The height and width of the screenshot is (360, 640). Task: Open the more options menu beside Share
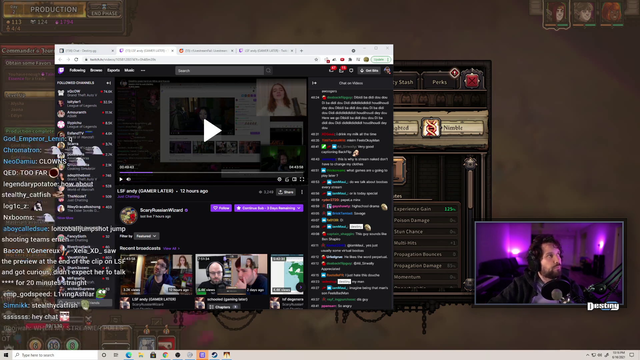[x=302, y=192]
